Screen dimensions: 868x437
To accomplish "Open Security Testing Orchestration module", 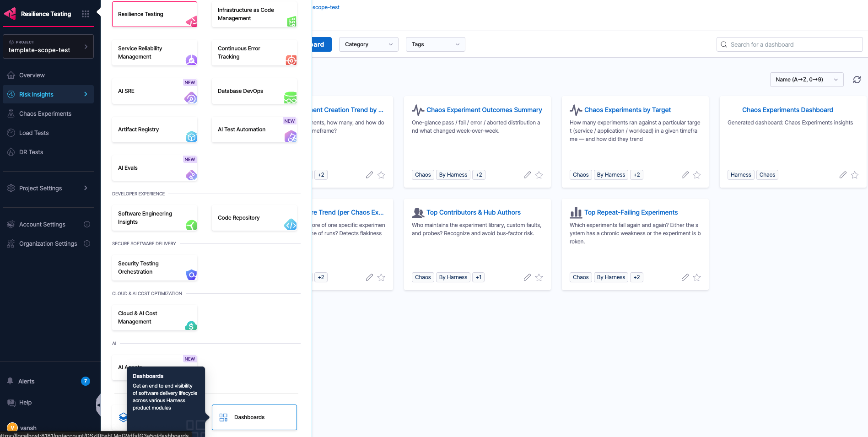I will (155, 268).
